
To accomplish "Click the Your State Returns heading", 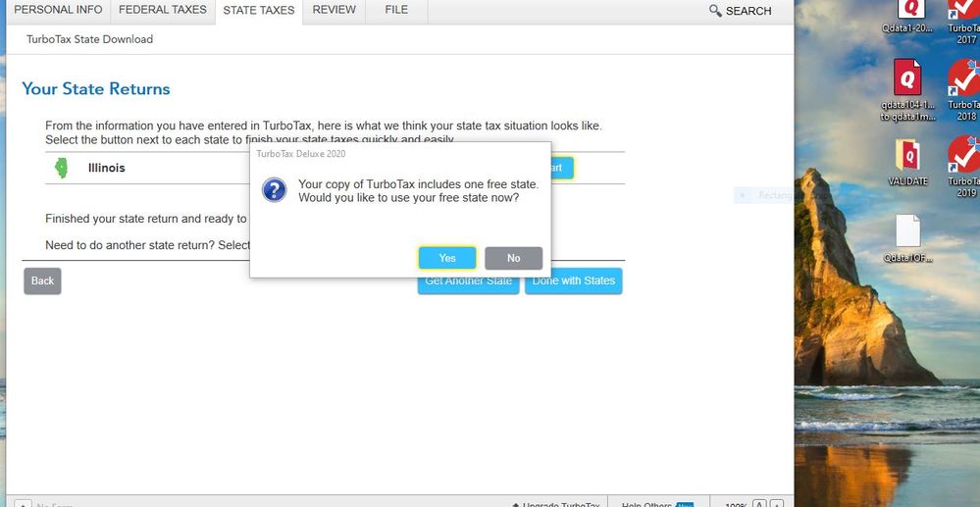I will coord(95,89).
